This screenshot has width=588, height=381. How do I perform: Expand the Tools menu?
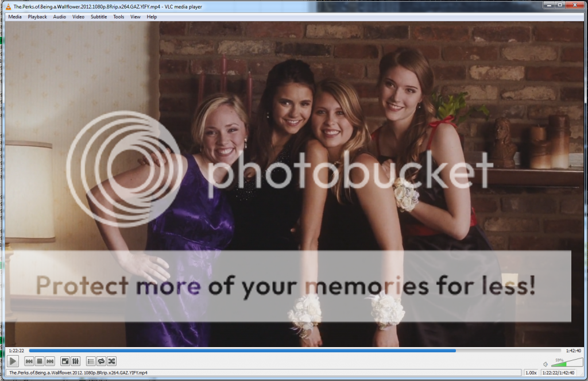click(x=119, y=17)
